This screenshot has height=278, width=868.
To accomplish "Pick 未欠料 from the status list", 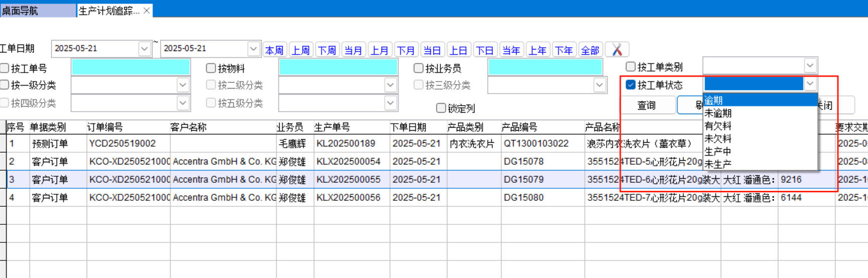I will click(718, 139).
